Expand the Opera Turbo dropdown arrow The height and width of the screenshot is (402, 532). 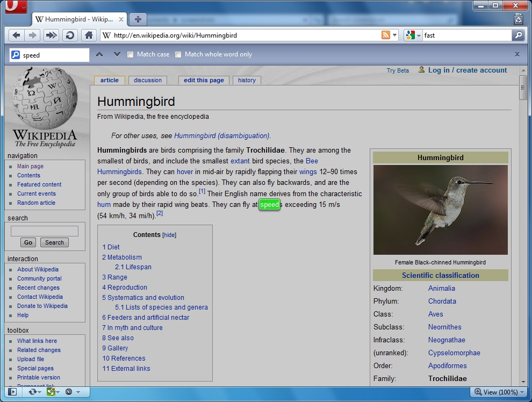tap(78, 392)
